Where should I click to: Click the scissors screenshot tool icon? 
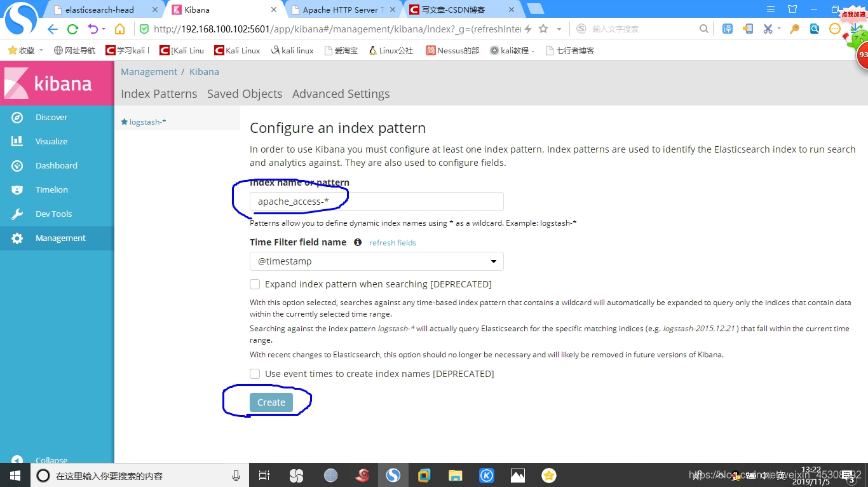[x=768, y=29]
